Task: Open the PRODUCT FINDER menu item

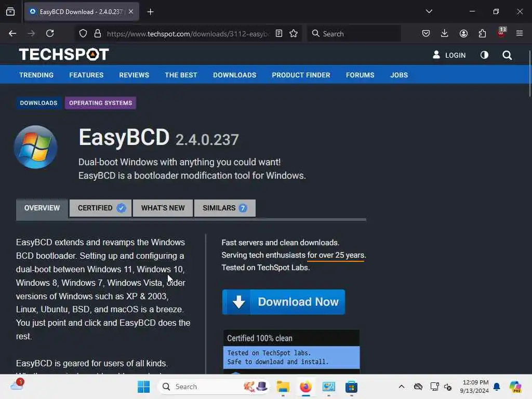Action: (301, 75)
